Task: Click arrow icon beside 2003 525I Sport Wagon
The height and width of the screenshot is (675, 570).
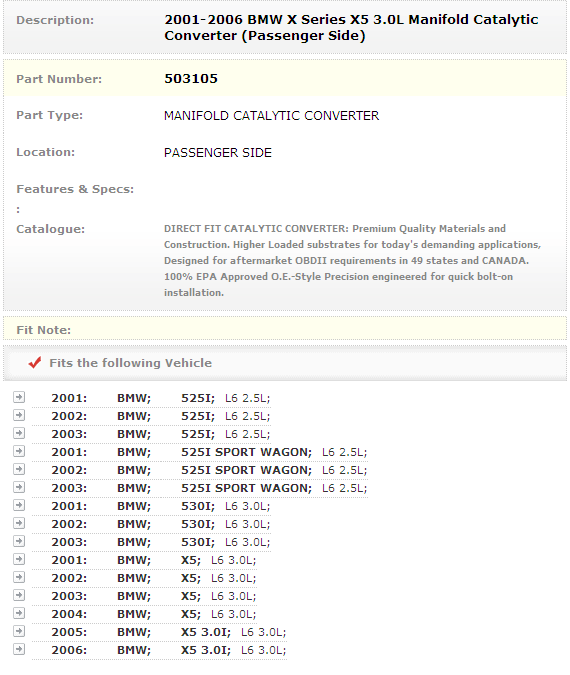Action: [19, 487]
